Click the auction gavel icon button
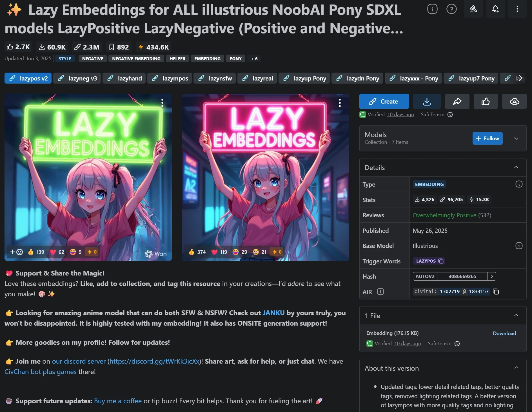532x412 pixels. pos(473,9)
